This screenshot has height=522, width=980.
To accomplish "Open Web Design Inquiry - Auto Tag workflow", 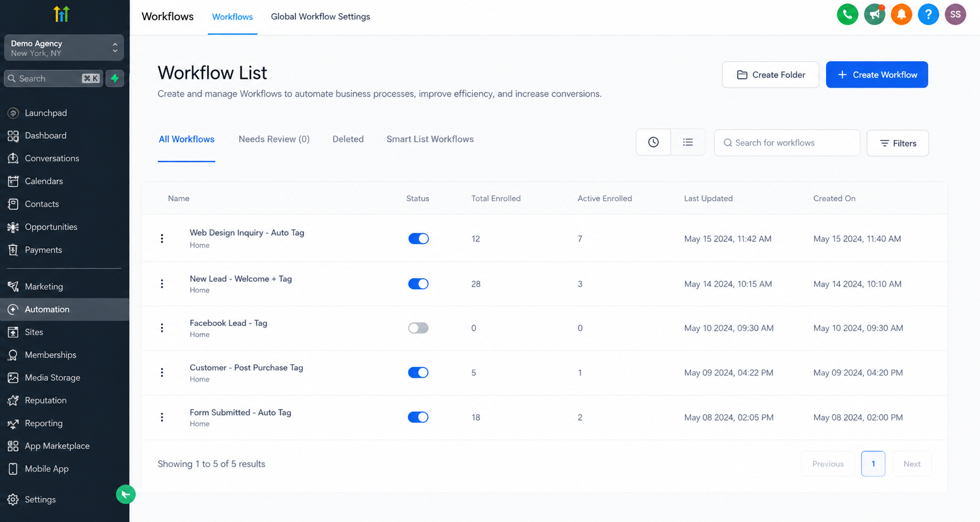I will [247, 233].
